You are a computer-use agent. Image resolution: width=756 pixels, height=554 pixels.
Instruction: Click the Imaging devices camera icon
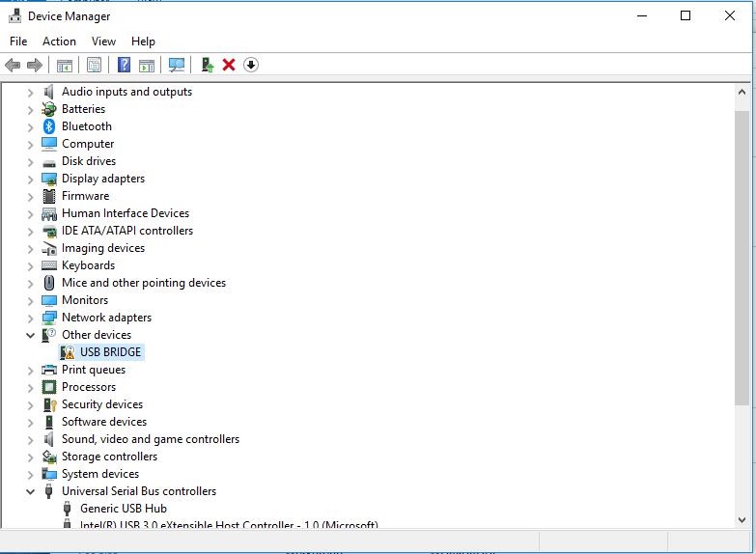click(49, 248)
